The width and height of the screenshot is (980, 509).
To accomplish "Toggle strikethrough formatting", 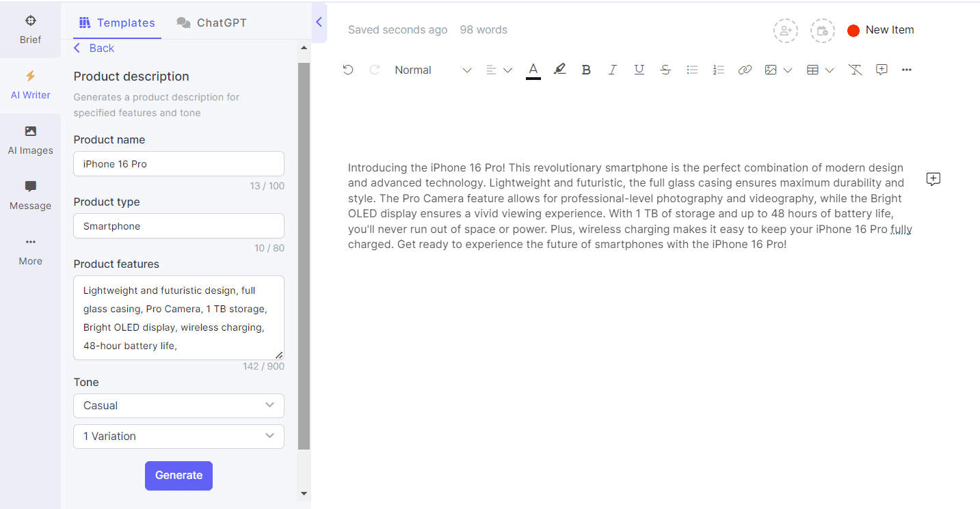I will pyautogui.click(x=665, y=70).
